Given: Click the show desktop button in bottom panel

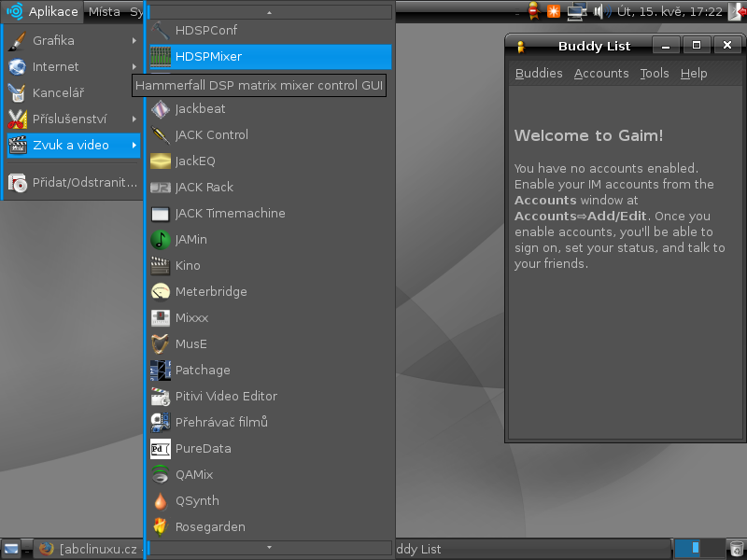Looking at the screenshot, I should point(11,549).
